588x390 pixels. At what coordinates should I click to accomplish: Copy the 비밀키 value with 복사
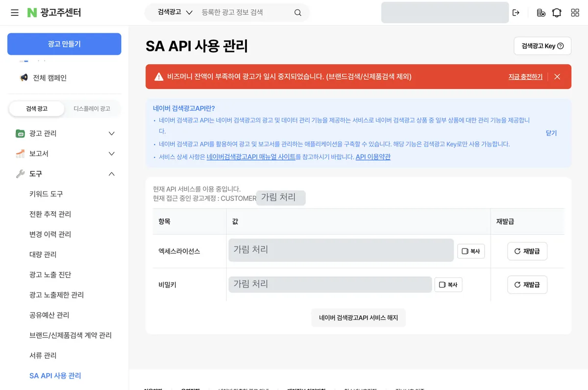(x=448, y=285)
